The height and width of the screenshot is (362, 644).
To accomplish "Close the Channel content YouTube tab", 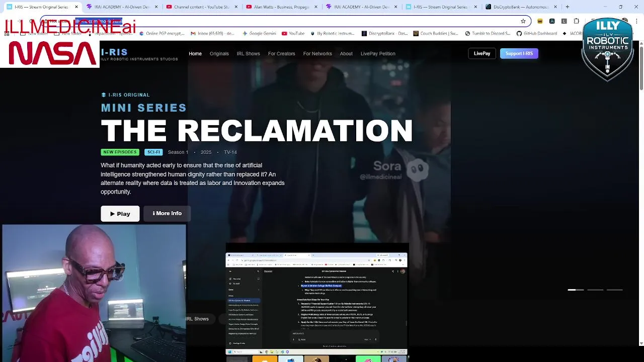I will (x=236, y=7).
